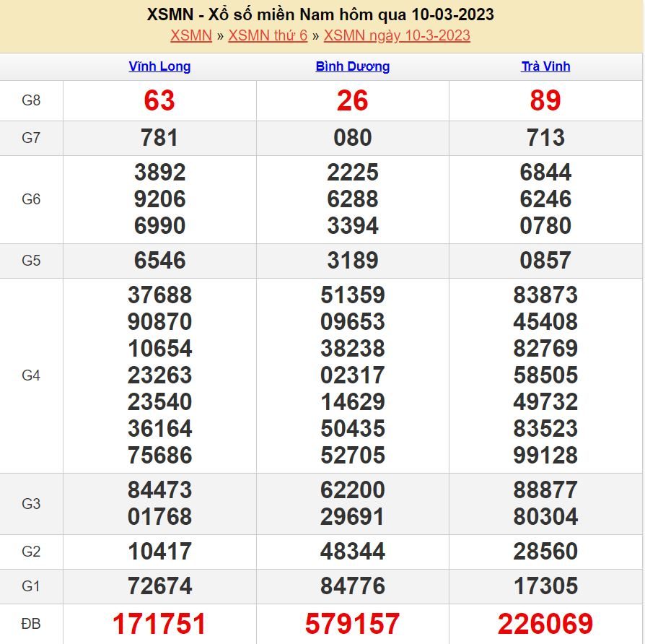Viewport: 645px width, 644px height.
Task: Select G3 number 80304
Action: point(545,517)
